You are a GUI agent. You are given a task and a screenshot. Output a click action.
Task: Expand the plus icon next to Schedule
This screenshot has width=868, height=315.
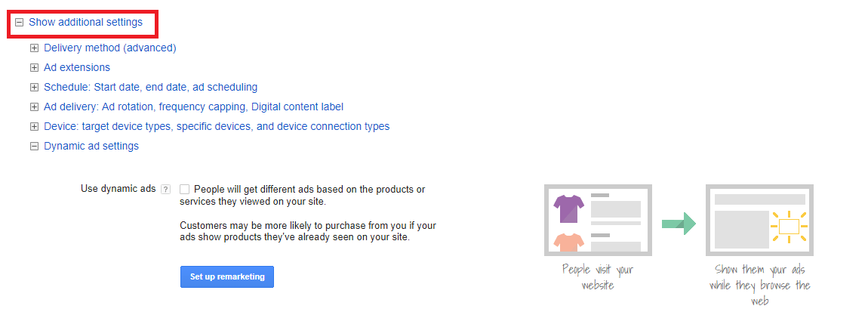pyautogui.click(x=34, y=88)
